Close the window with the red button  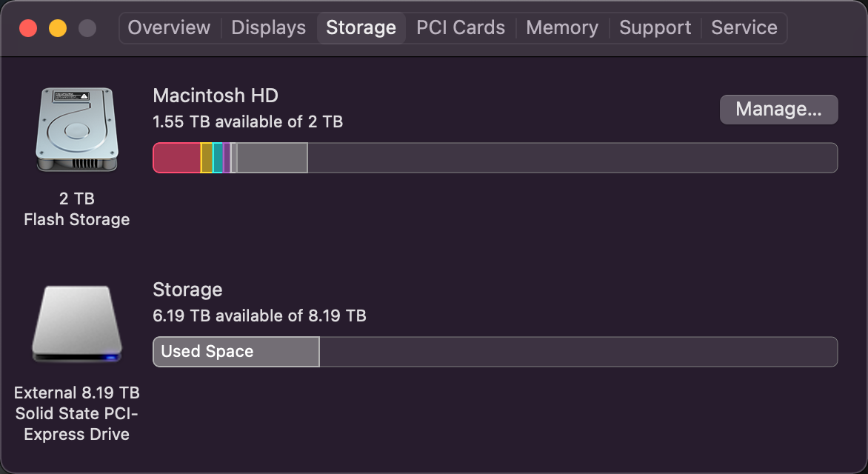[28, 28]
